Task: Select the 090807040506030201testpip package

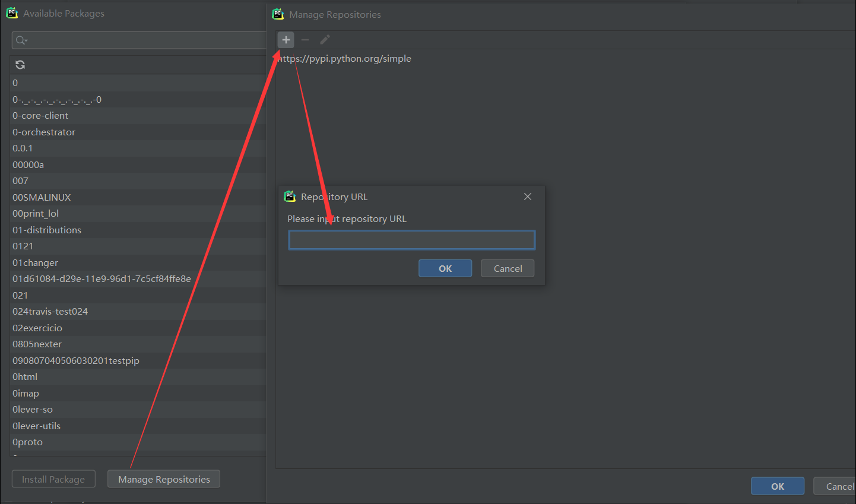Action: [x=138, y=360]
